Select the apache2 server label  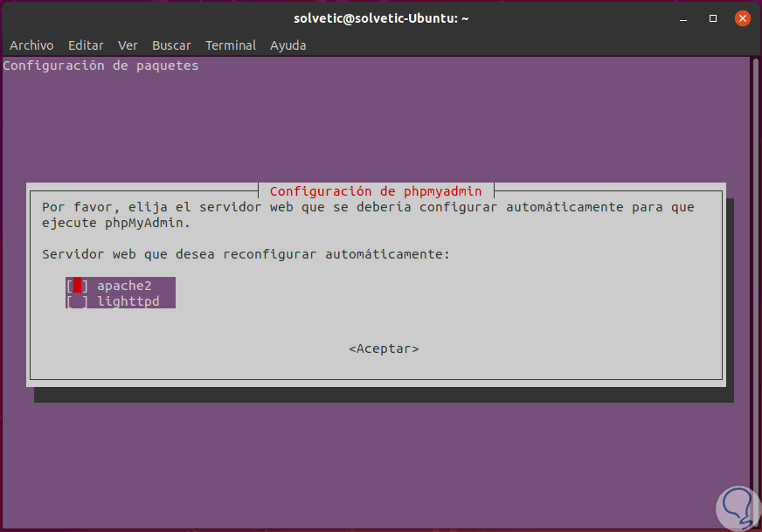tap(124, 286)
